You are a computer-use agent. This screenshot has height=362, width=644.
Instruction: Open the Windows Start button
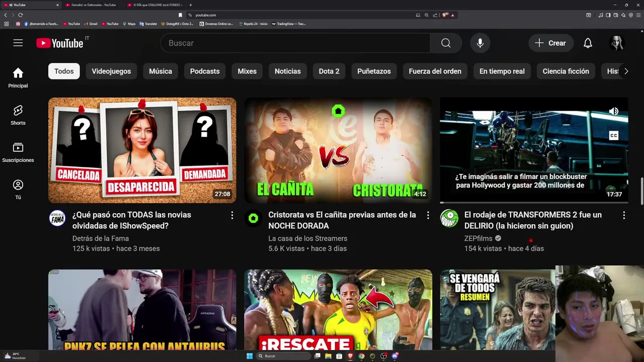click(249, 356)
